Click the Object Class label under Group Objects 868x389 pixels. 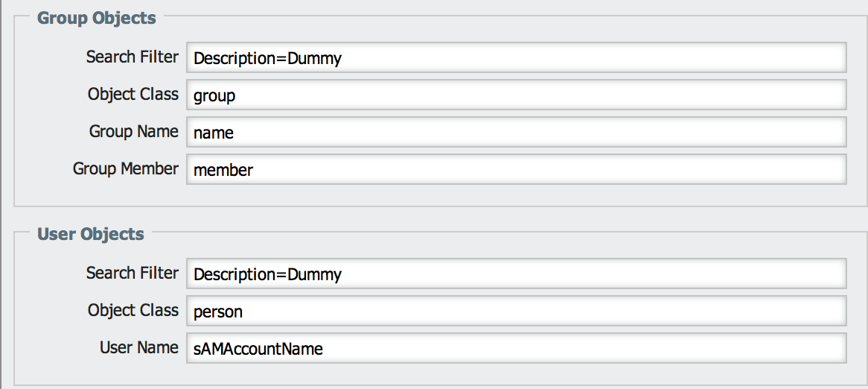tap(133, 94)
